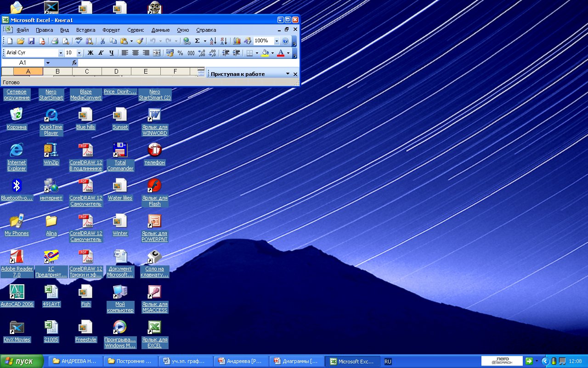The width and height of the screenshot is (588, 368).
Task: Open the Данные menu
Action: pos(160,30)
